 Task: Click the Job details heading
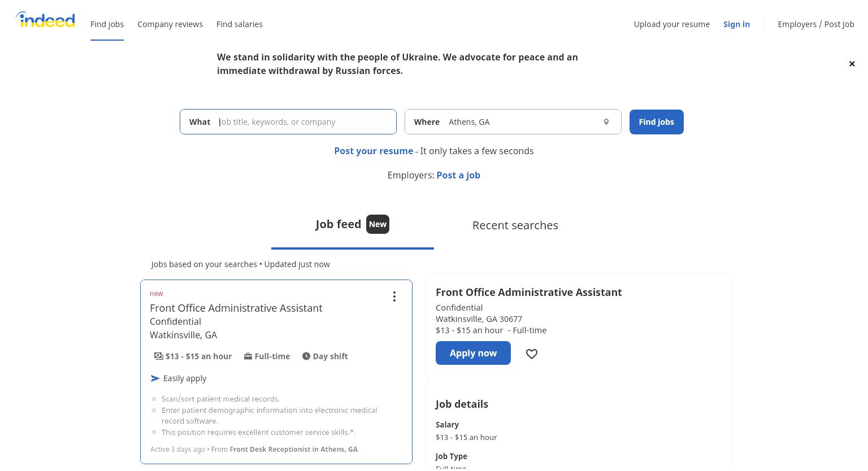[462, 404]
